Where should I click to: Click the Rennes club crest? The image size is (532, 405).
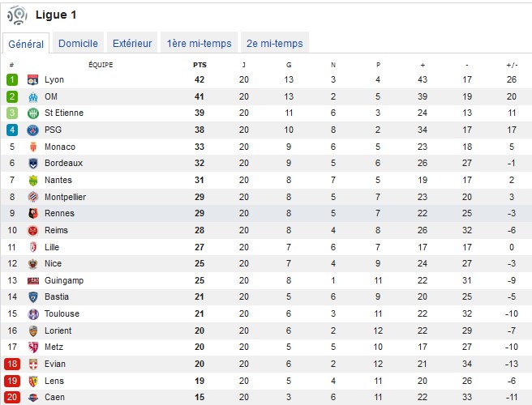coord(33,214)
